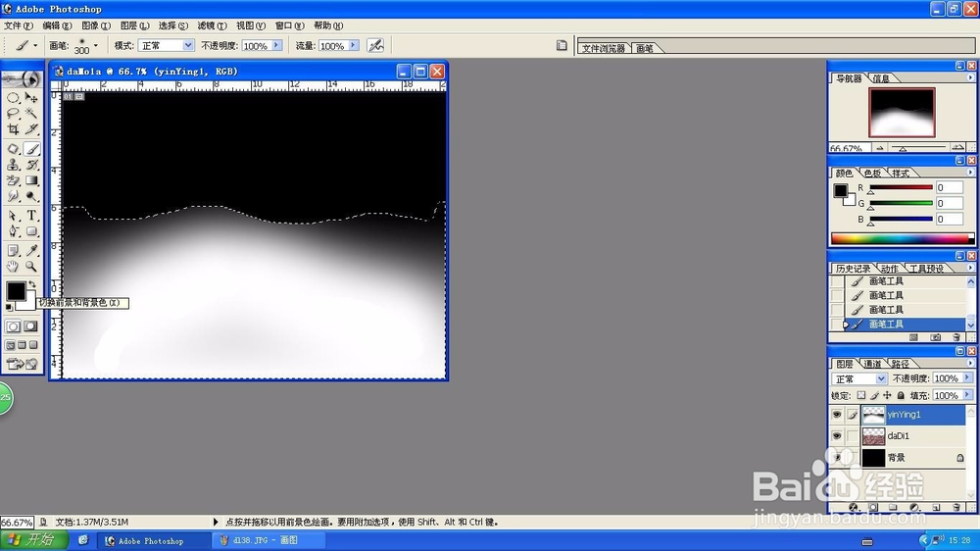Image resolution: width=980 pixels, height=551 pixels.
Task: Select the Type tool
Action: pos(31,216)
